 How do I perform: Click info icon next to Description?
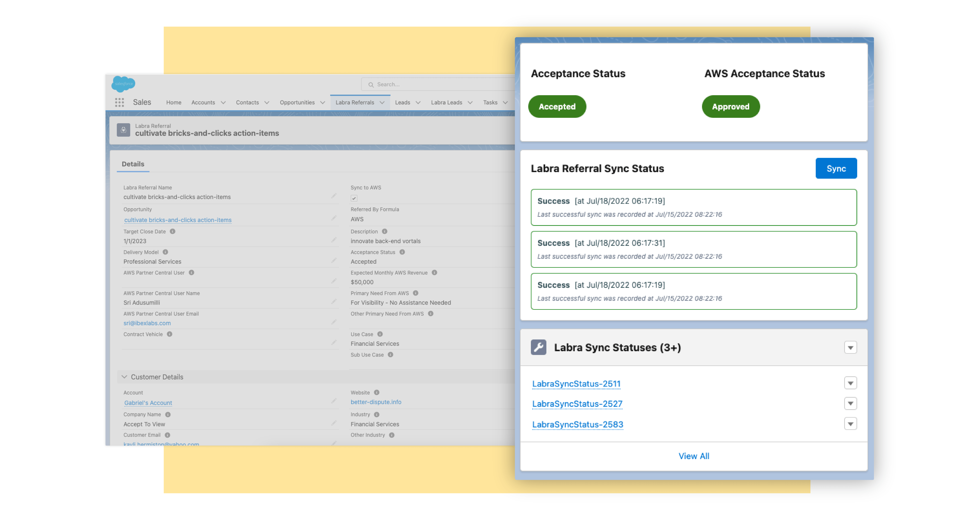click(x=385, y=231)
